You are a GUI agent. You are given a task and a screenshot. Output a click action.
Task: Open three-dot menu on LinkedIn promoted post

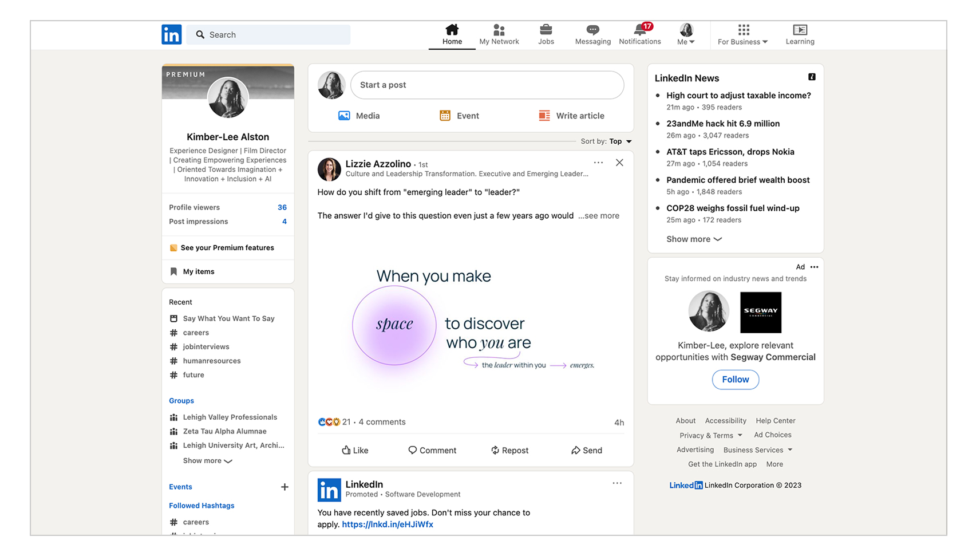pyautogui.click(x=617, y=483)
